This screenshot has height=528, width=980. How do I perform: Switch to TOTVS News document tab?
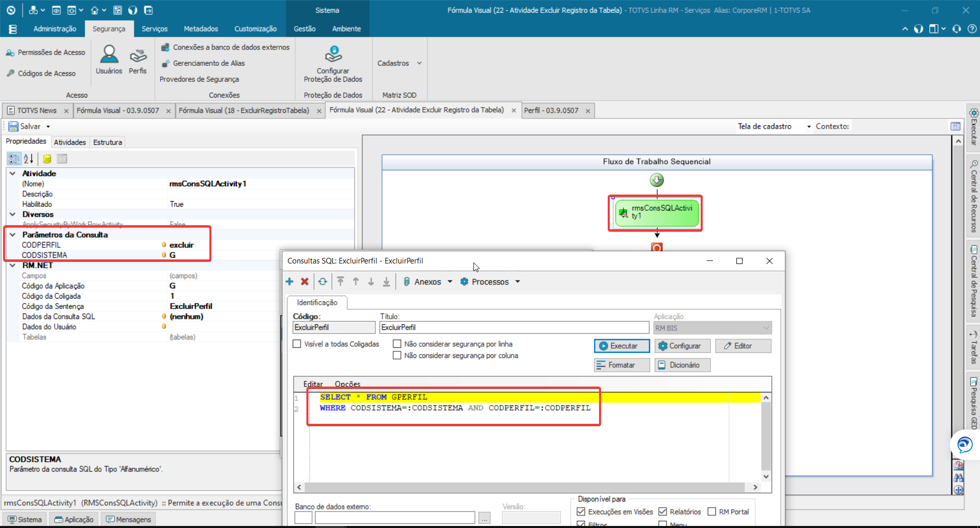37,111
